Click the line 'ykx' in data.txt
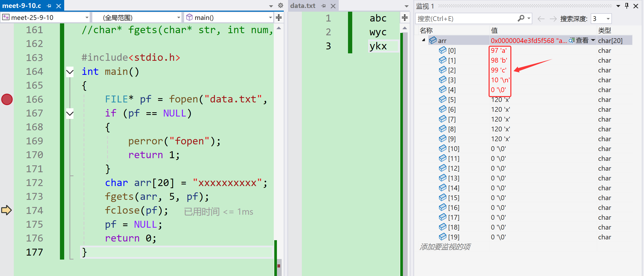 [378, 46]
